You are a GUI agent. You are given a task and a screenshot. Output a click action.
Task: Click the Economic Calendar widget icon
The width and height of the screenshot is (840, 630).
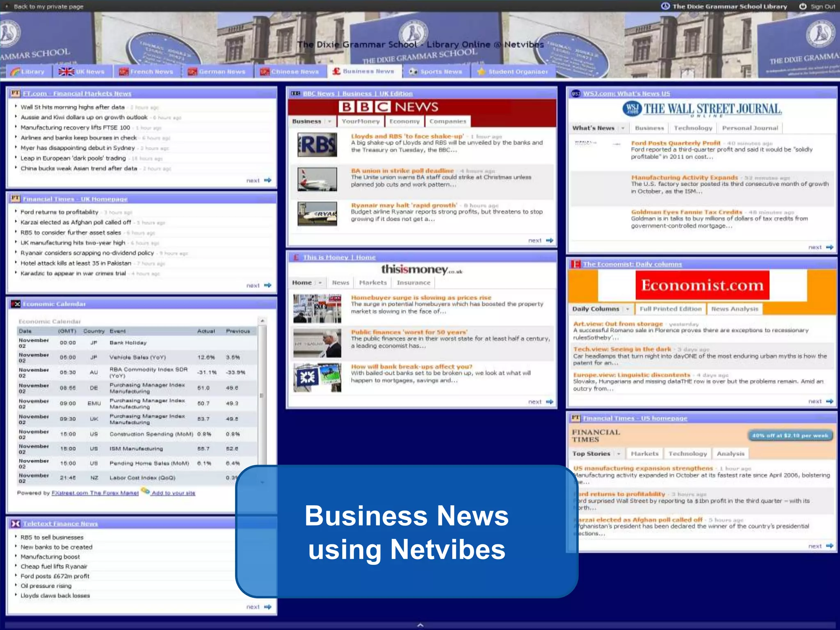tap(15, 304)
